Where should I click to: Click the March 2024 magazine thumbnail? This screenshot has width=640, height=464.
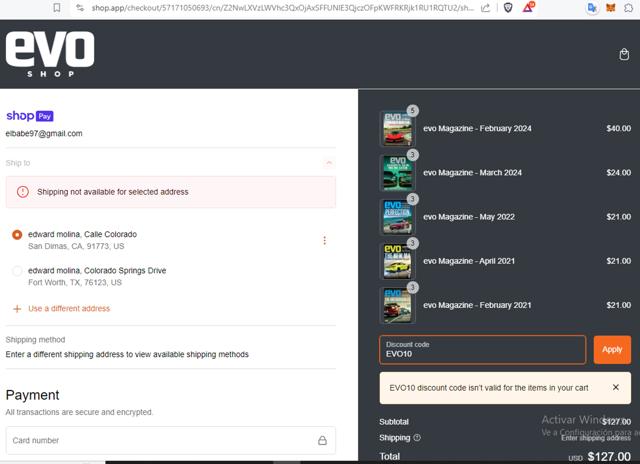[x=397, y=173]
